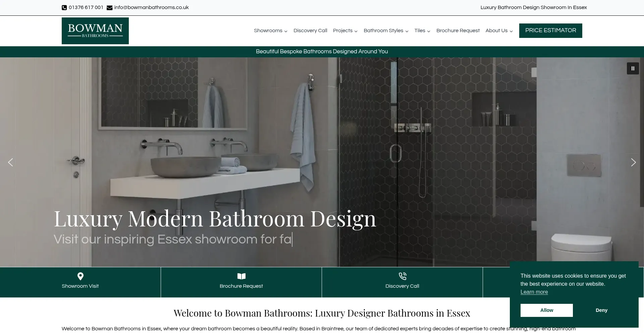Image resolution: width=644 pixels, height=333 pixels.
Task: Click the Bowman Bathrooms logo
Action: (x=95, y=31)
